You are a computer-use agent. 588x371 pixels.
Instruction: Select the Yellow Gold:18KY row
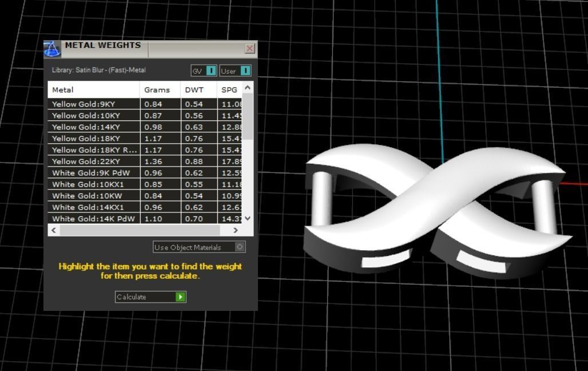pyautogui.click(x=145, y=138)
